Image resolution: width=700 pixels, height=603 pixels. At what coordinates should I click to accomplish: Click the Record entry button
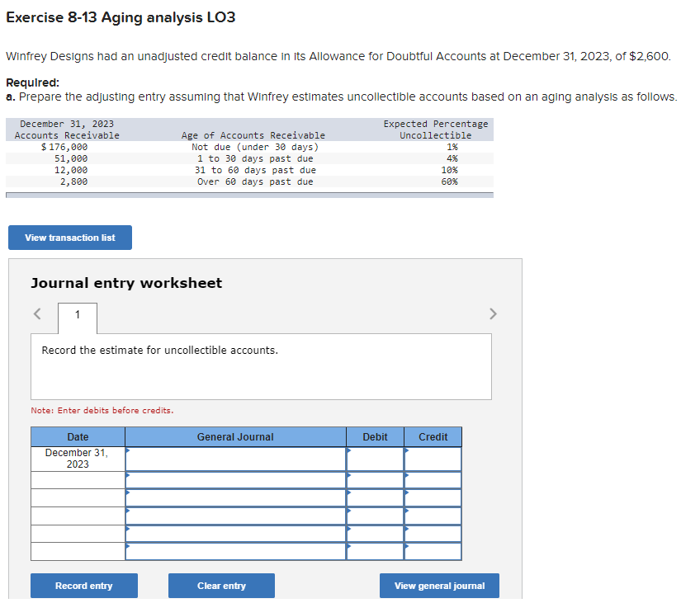coord(83,586)
